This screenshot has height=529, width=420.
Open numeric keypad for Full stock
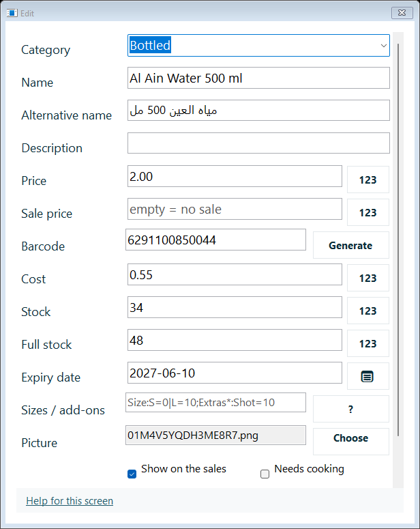pyautogui.click(x=367, y=343)
